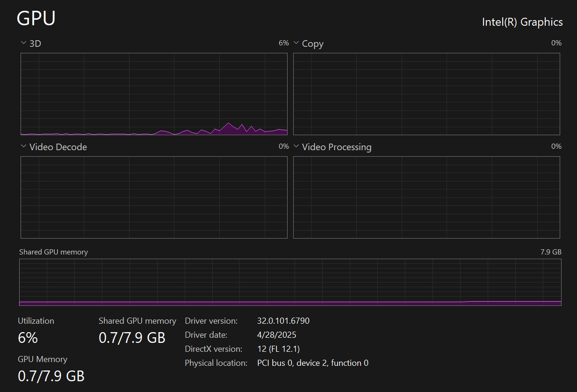Click the Utilization 6% statistic
This screenshot has height=392, width=577.
[28, 338]
